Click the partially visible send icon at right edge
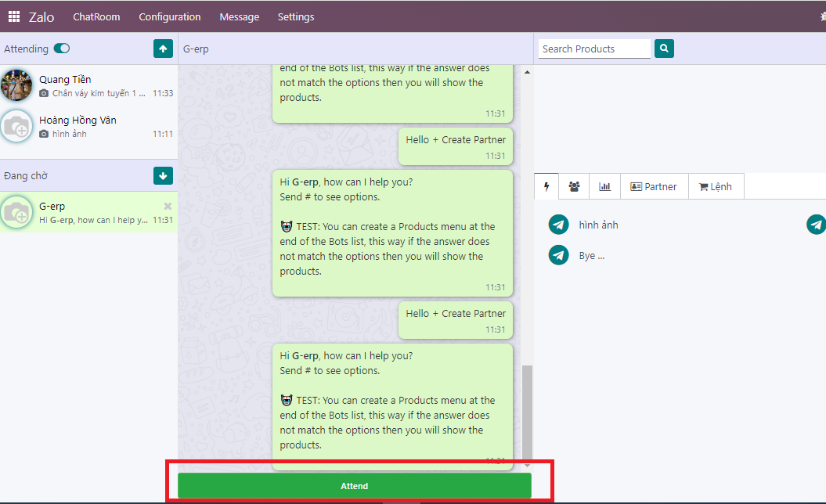The image size is (826, 504). pyautogui.click(x=817, y=225)
